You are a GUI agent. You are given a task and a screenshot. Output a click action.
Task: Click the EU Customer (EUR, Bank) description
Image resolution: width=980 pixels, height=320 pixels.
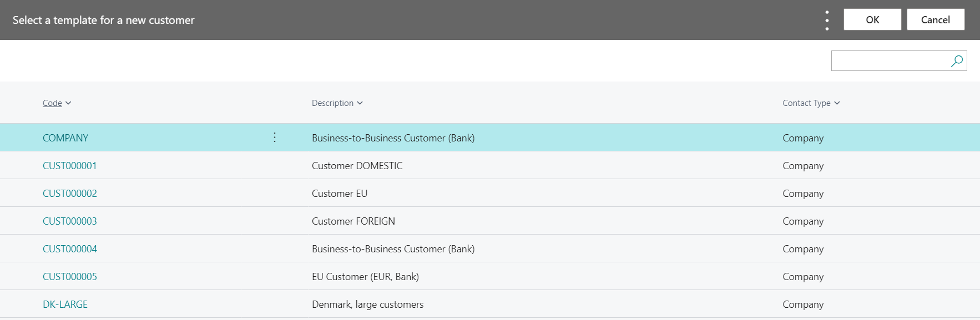point(365,277)
